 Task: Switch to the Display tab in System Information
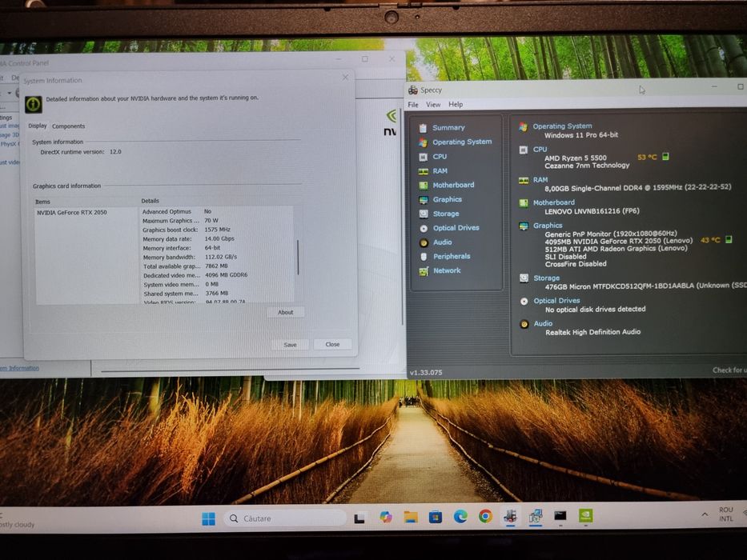tap(38, 126)
